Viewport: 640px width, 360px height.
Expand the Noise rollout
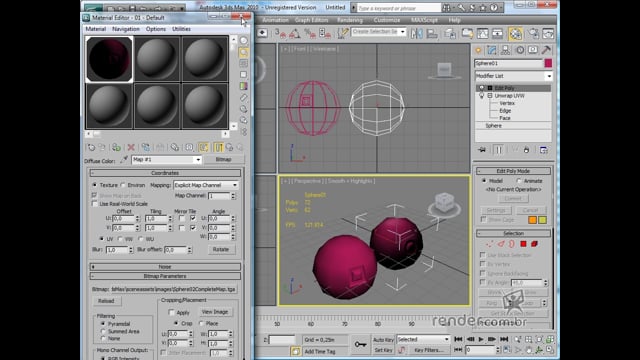(x=165, y=267)
